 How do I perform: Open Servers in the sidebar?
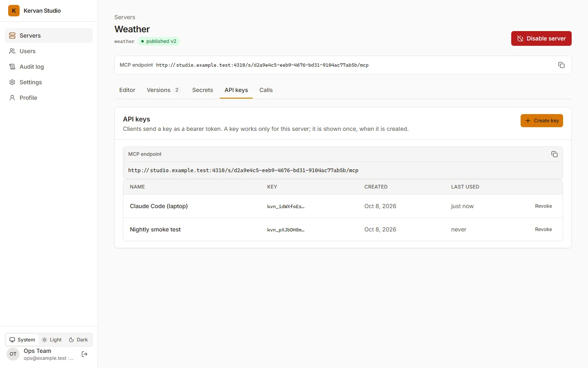(49, 36)
